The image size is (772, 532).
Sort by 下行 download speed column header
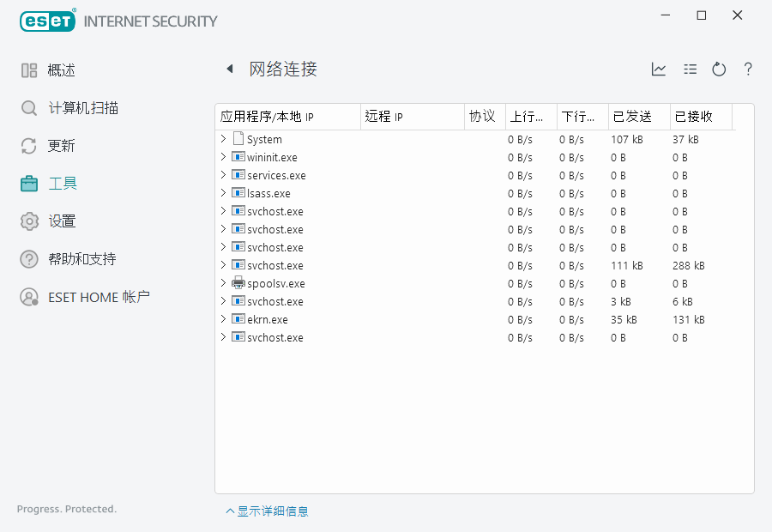tap(583, 117)
